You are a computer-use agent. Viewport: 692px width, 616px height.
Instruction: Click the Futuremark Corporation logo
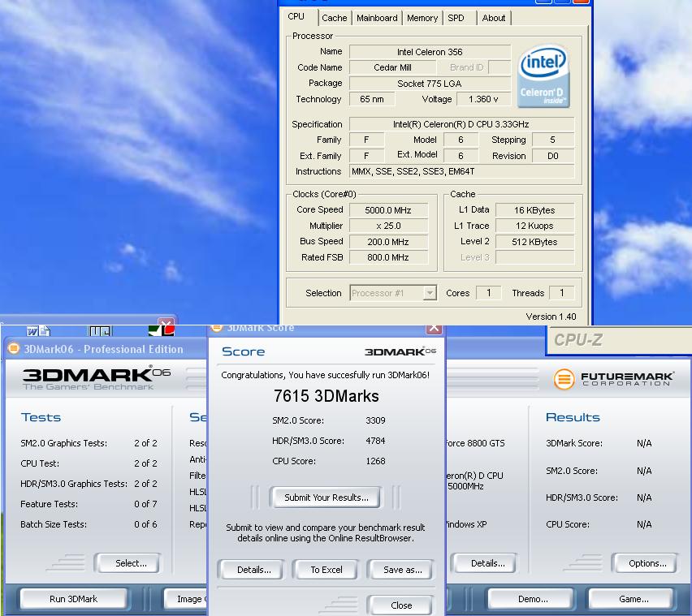pyautogui.click(x=613, y=379)
